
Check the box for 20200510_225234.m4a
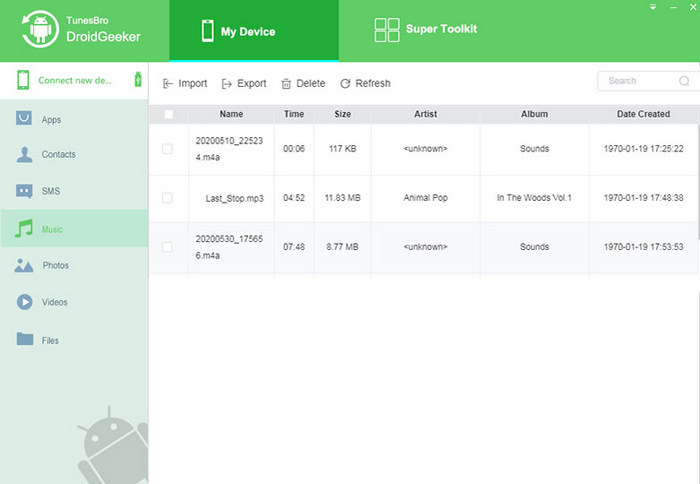167,149
